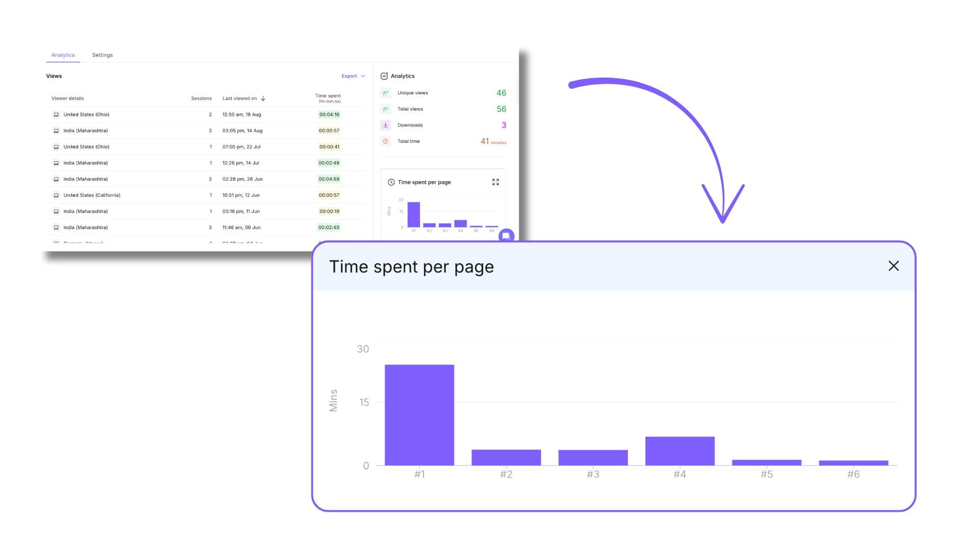The width and height of the screenshot is (980, 551).
Task: Select the United States (California) viewer row
Action: (153, 195)
